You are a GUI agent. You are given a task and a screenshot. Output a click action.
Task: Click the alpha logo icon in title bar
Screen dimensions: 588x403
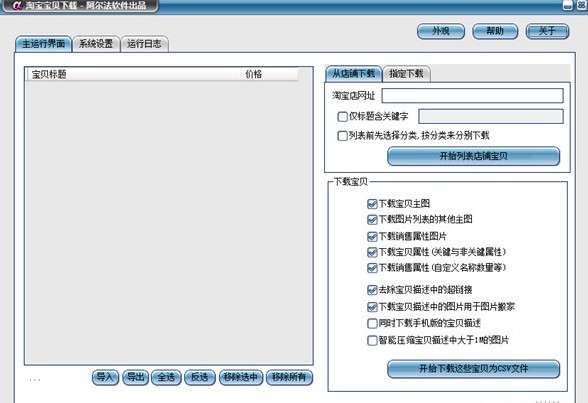(17, 6)
